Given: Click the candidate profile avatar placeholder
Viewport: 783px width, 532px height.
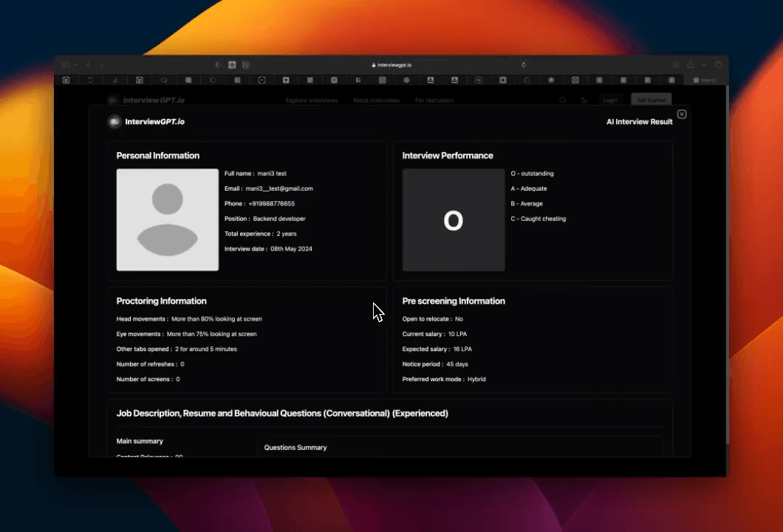Looking at the screenshot, I should coord(168,219).
